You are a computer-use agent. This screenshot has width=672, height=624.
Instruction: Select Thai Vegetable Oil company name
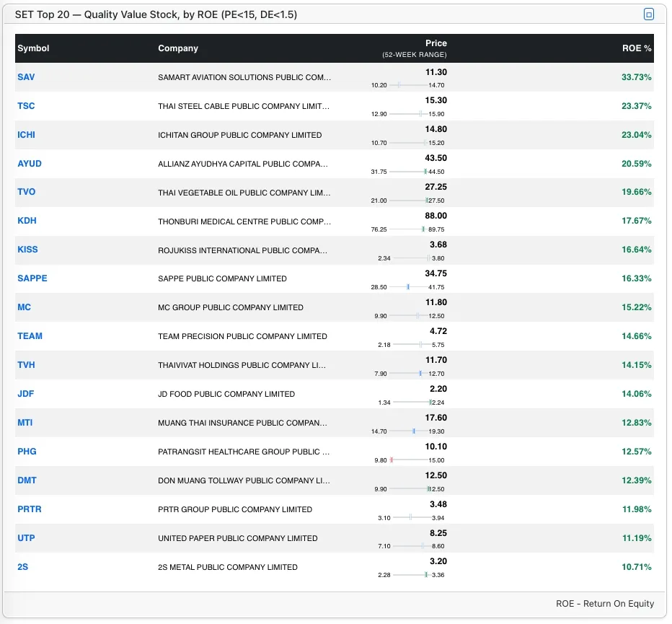(x=244, y=193)
